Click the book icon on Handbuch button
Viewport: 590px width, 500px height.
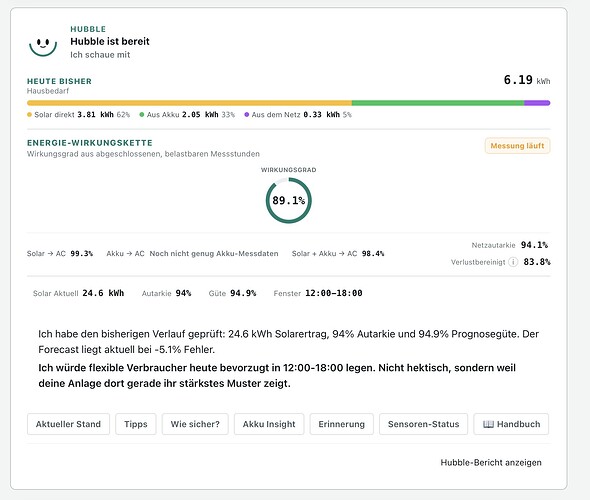[x=488, y=424]
